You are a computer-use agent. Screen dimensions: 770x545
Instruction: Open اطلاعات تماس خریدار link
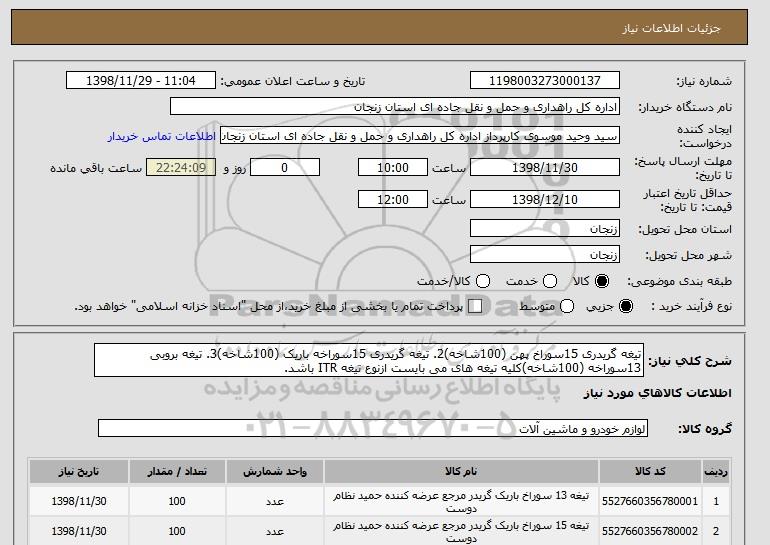pos(162,136)
